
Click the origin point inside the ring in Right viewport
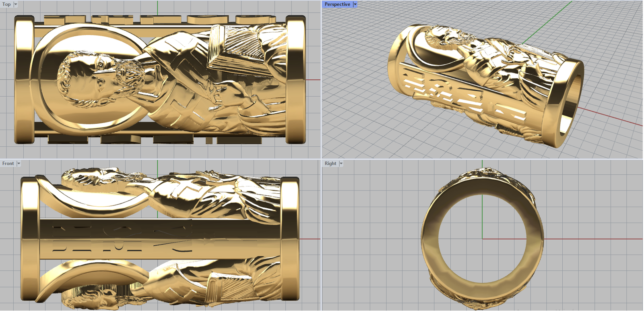[482, 238]
